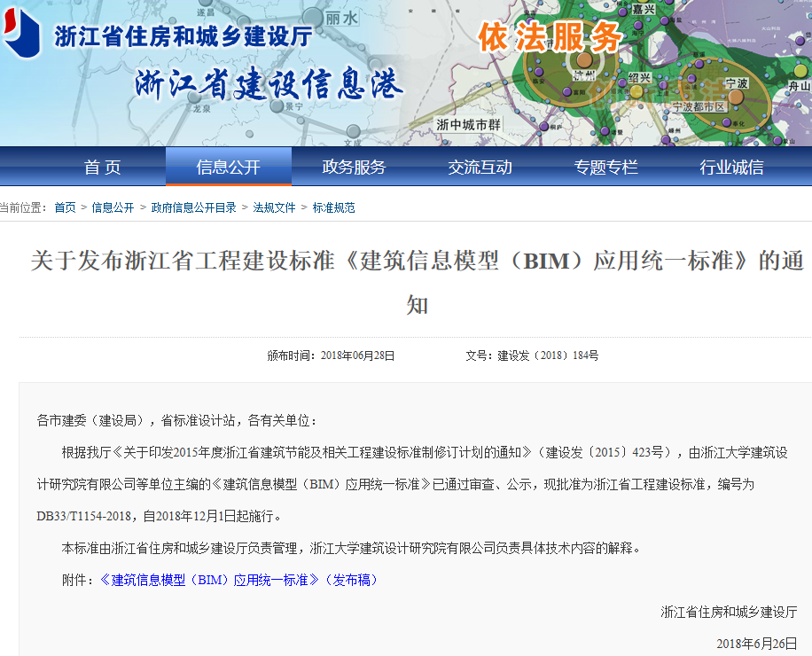This screenshot has width=812, height=656.
Task: Click the orange 依法服务 banner text
Action: (550, 37)
